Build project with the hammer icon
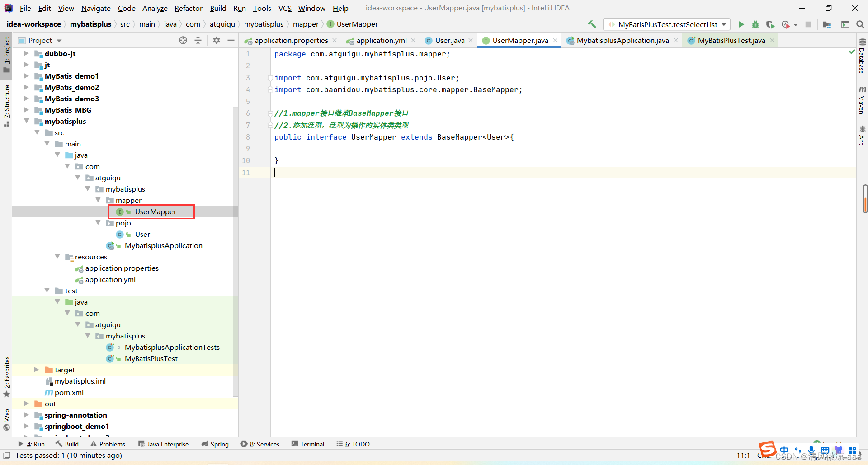Screen dimensions: 868x465 coord(592,24)
